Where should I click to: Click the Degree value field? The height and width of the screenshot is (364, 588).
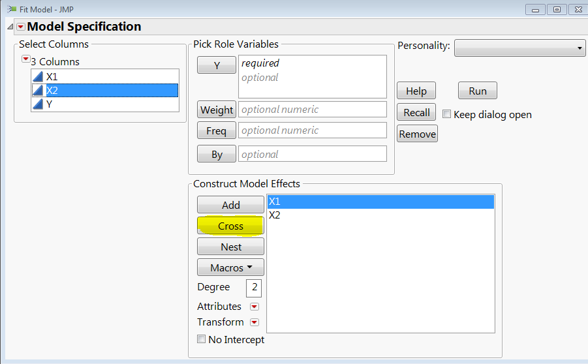pyautogui.click(x=253, y=288)
